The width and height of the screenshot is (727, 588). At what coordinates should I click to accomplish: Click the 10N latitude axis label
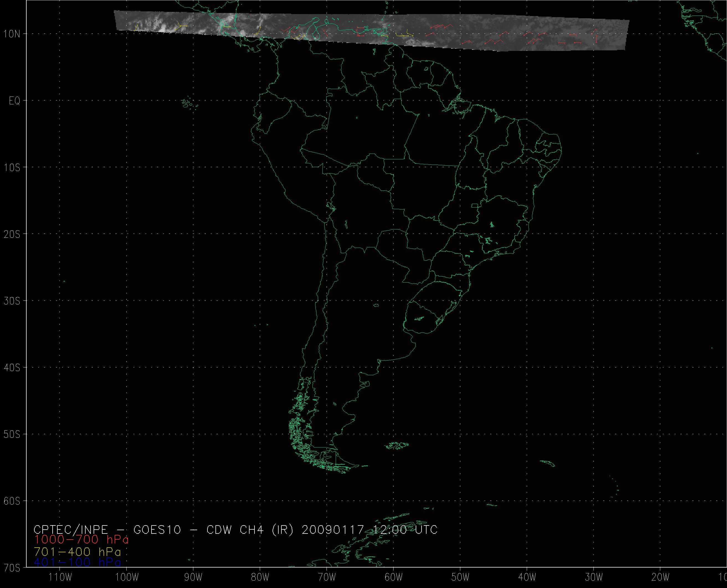pos(12,34)
